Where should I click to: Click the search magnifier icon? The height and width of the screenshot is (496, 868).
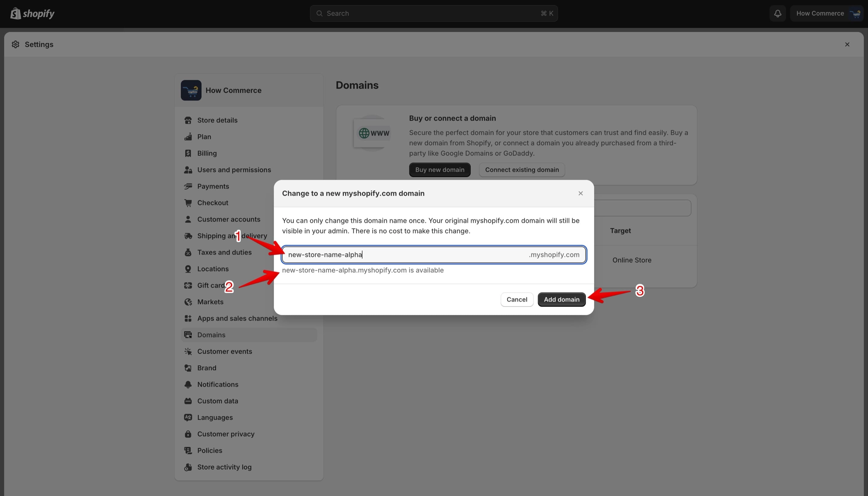pos(319,13)
